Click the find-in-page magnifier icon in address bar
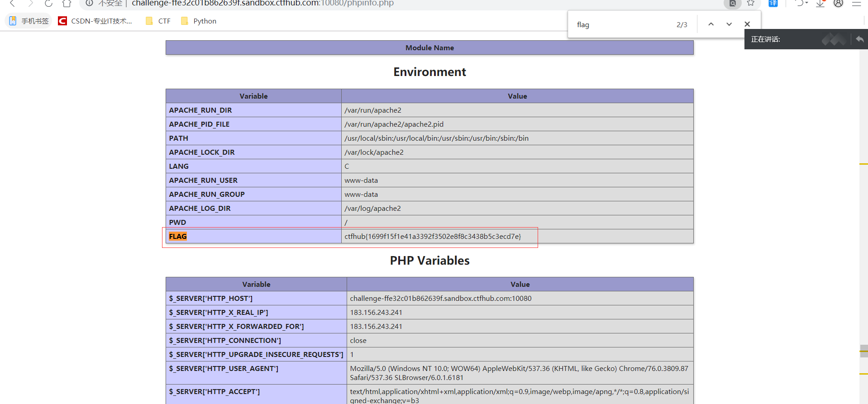The width and height of the screenshot is (868, 404). pyautogui.click(x=732, y=4)
